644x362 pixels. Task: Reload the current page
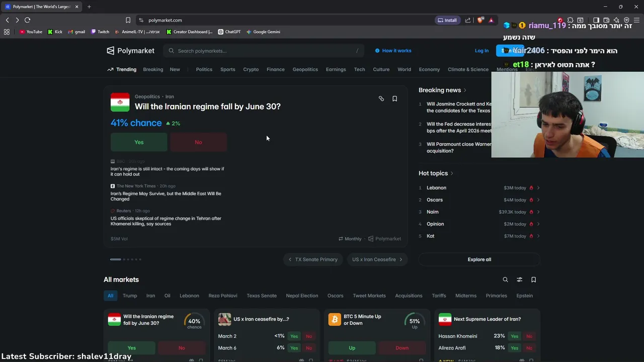(x=27, y=20)
